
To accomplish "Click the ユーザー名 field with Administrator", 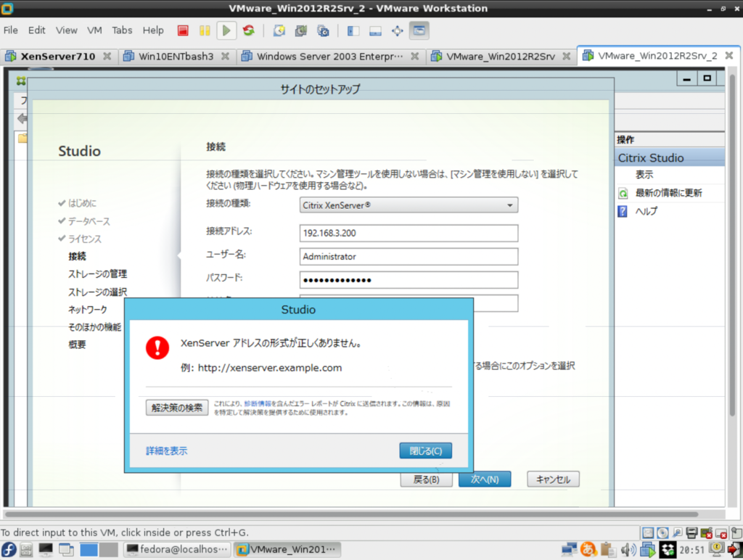I will [409, 256].
